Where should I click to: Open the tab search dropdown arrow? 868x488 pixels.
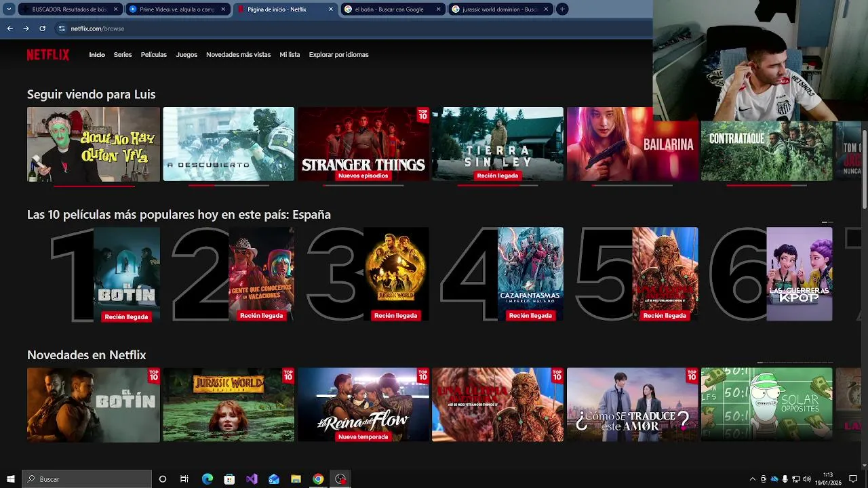(x=9, y=9)
